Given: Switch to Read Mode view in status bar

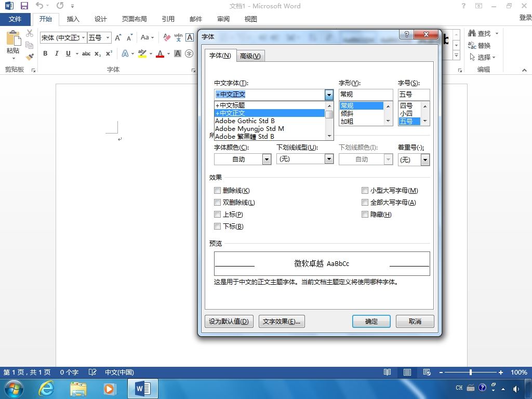Looking at the screenshot, I should point(387,372).
